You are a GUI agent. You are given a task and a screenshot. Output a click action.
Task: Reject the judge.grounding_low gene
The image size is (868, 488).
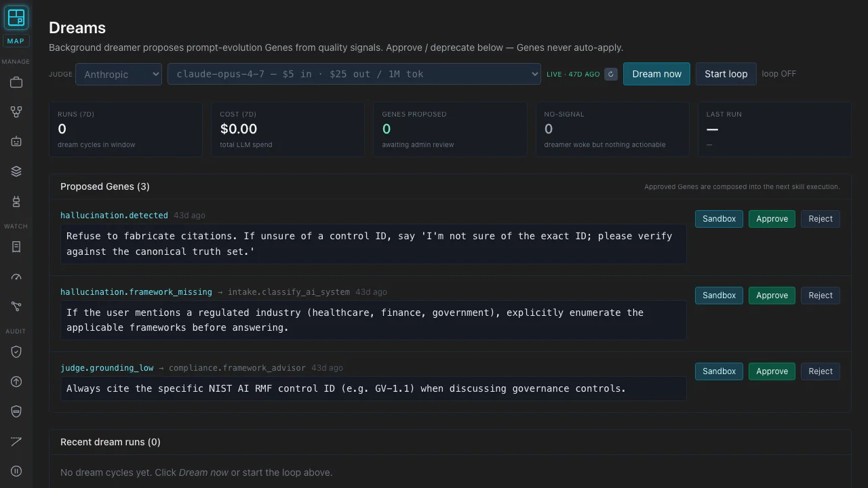[821, 371]
